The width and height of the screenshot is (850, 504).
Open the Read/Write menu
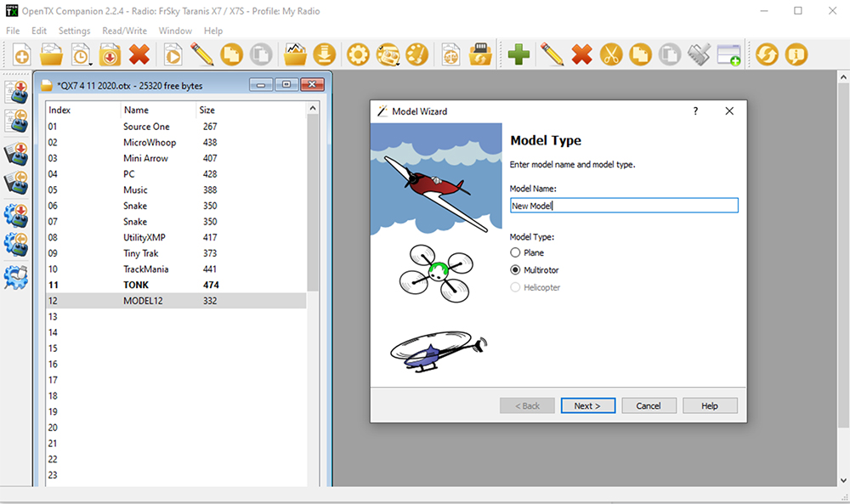tap(124, 31)
